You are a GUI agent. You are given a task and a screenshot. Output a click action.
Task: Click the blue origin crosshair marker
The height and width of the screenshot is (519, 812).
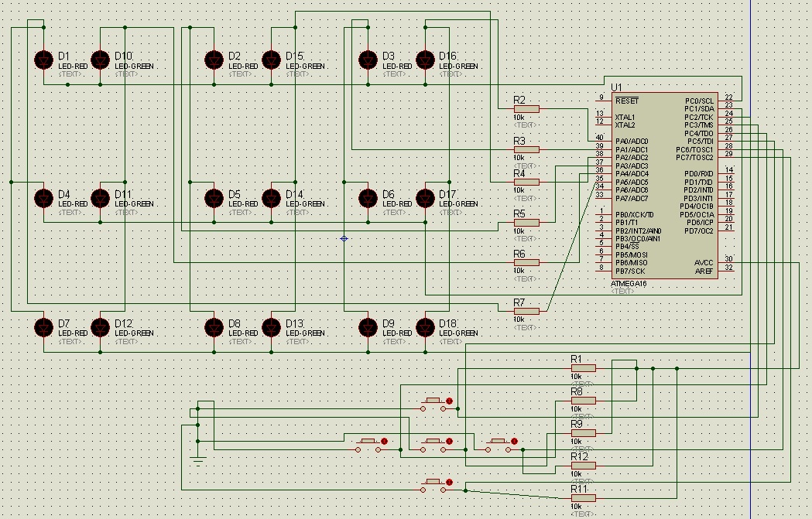[x=344, y=238]
